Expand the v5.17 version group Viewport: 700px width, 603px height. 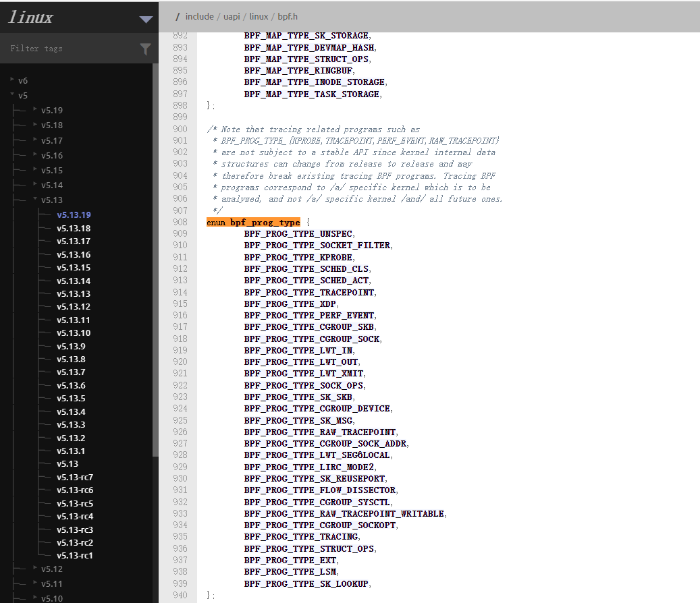click(x=35, y=139)
